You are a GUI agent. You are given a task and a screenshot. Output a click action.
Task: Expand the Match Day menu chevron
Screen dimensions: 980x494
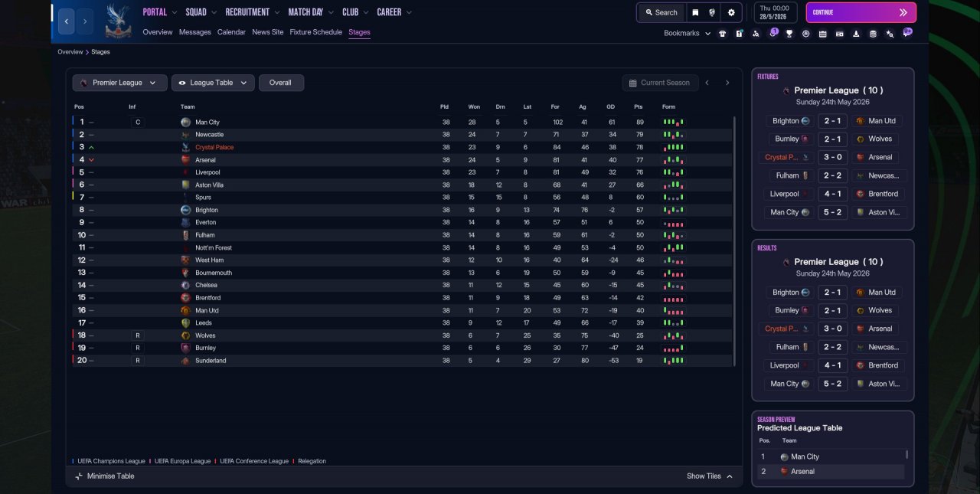click(x=331, y=12)
